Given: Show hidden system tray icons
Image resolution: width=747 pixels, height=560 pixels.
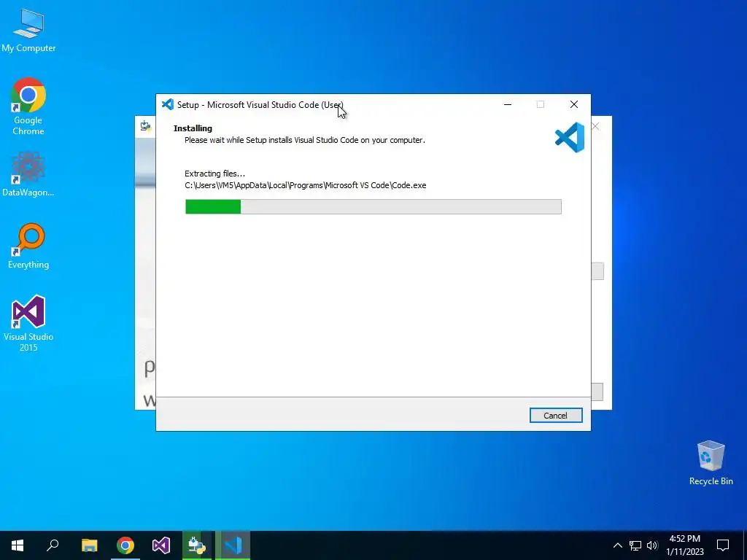Looking at the screenshot, I should coord(617,545).
